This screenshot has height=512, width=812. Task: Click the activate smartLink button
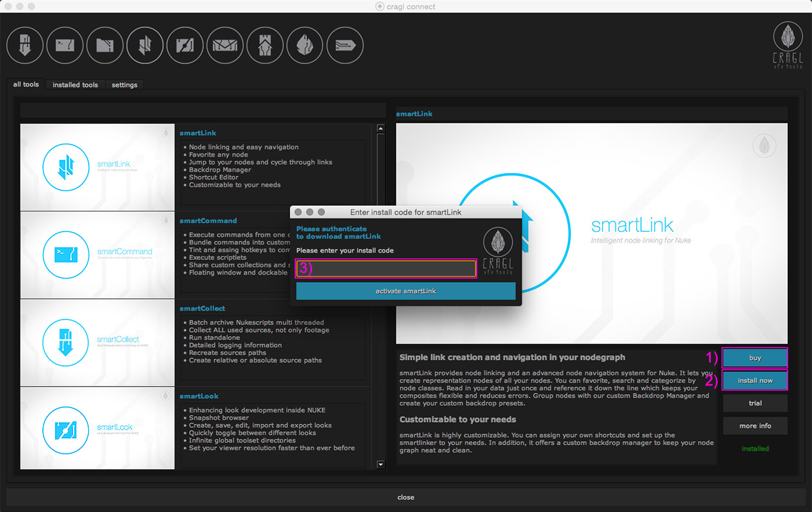click(x=405, y=291)
